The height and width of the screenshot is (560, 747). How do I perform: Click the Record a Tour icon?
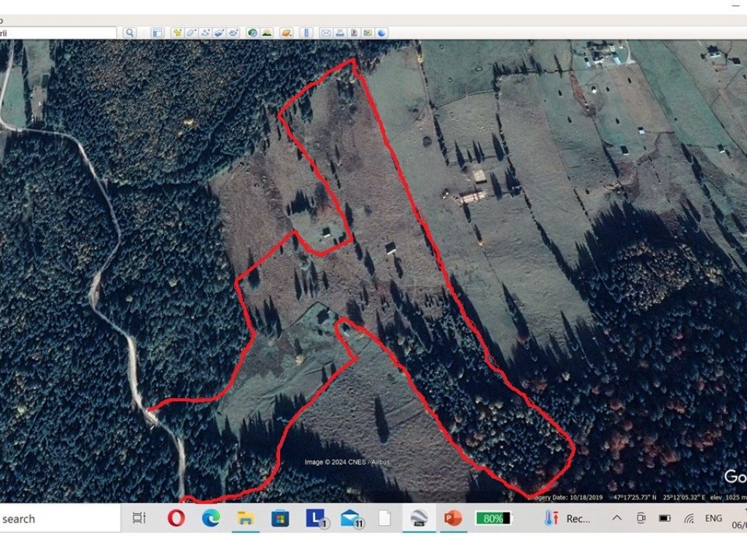[x=233, y=33]
